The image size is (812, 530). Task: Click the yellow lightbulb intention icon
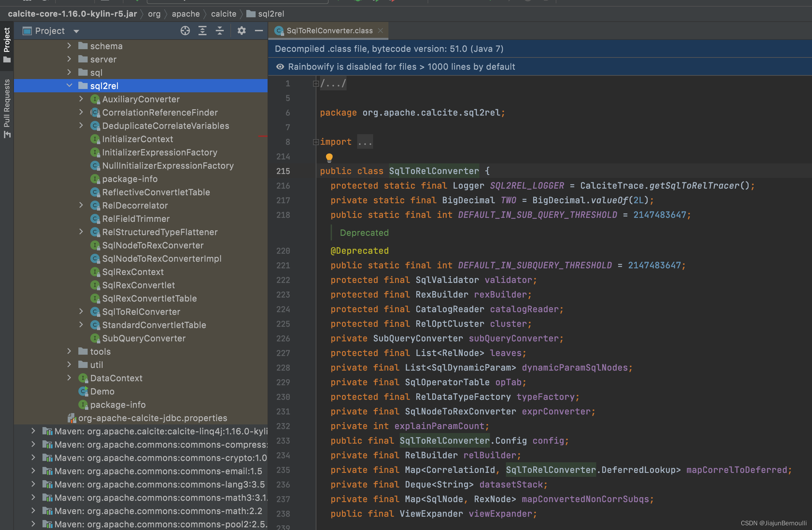(329, 157)
